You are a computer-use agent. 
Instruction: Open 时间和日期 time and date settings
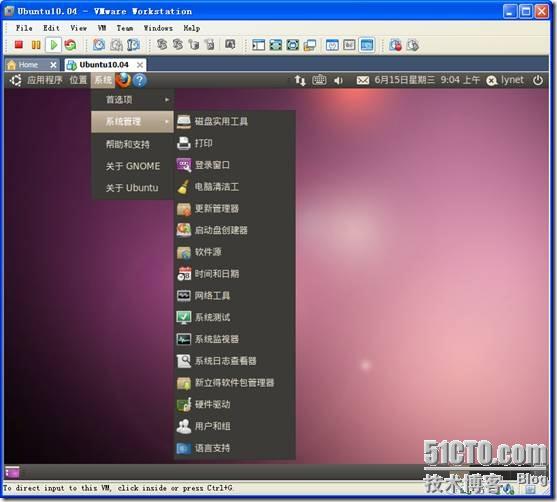click(234, 274)
